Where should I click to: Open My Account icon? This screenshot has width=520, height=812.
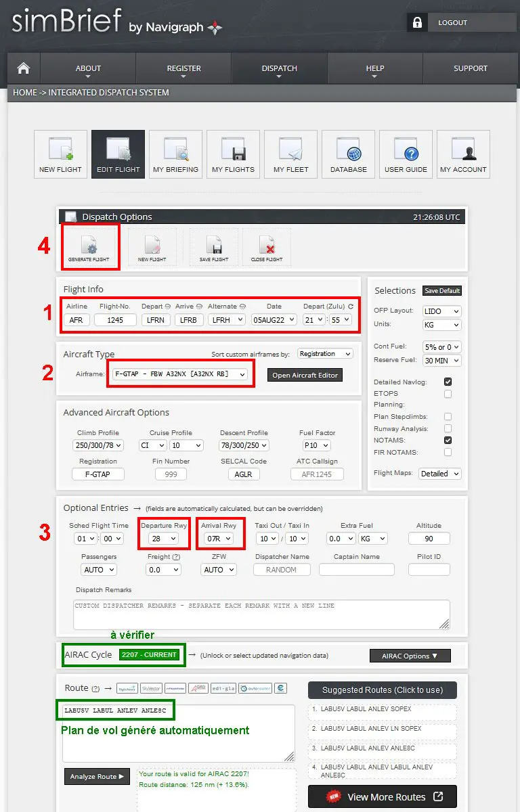click(x=464, y=154)
